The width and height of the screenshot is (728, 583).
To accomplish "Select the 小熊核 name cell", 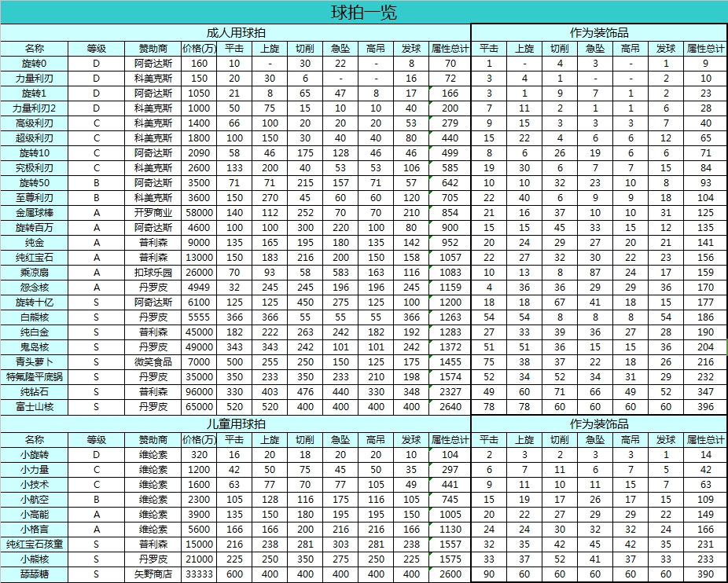I will click(35, 559).
